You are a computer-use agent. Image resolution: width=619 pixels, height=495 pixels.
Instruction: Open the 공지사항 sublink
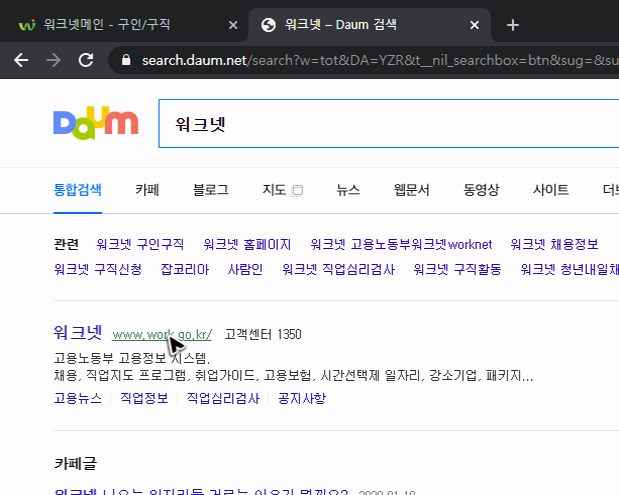(302, 398)
